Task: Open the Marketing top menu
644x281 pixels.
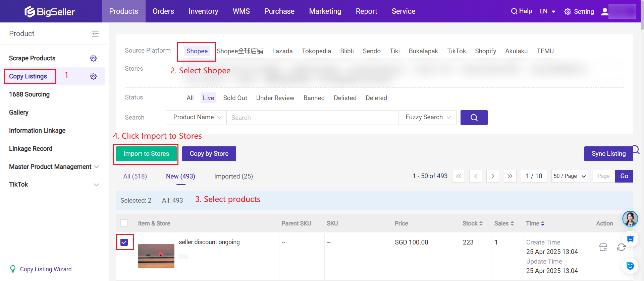Action: point(325,11)
